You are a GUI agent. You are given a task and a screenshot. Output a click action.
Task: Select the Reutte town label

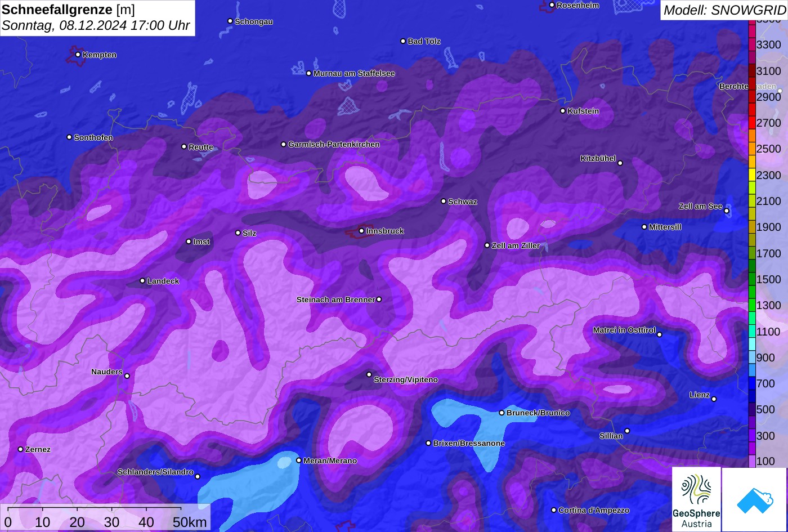pos(201,147)
